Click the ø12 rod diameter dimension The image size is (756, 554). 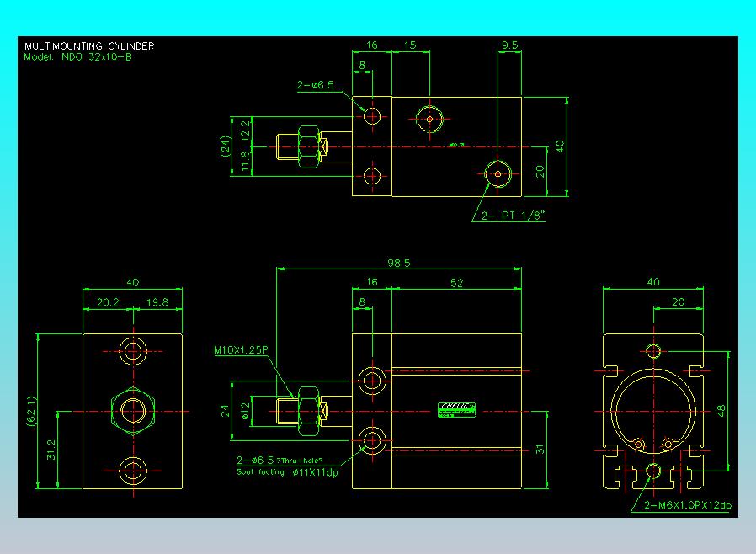tap(246, 411)
